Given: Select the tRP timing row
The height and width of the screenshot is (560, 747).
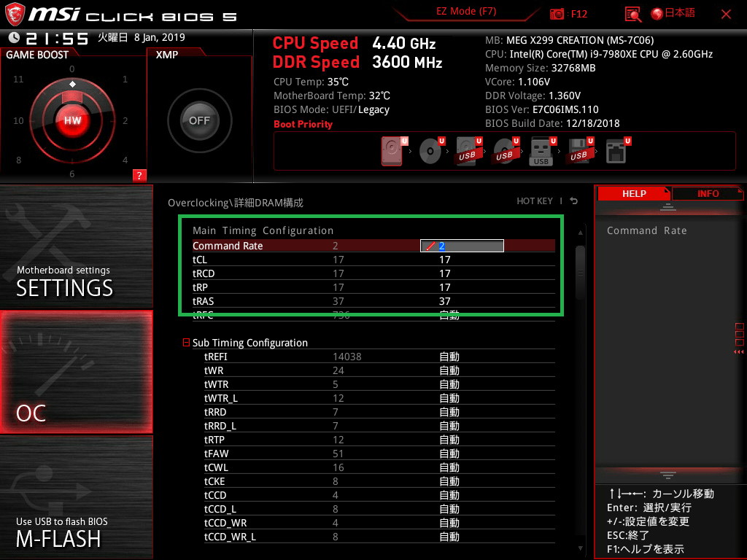Looking at the screenshot, I should (x=373, y=287).
